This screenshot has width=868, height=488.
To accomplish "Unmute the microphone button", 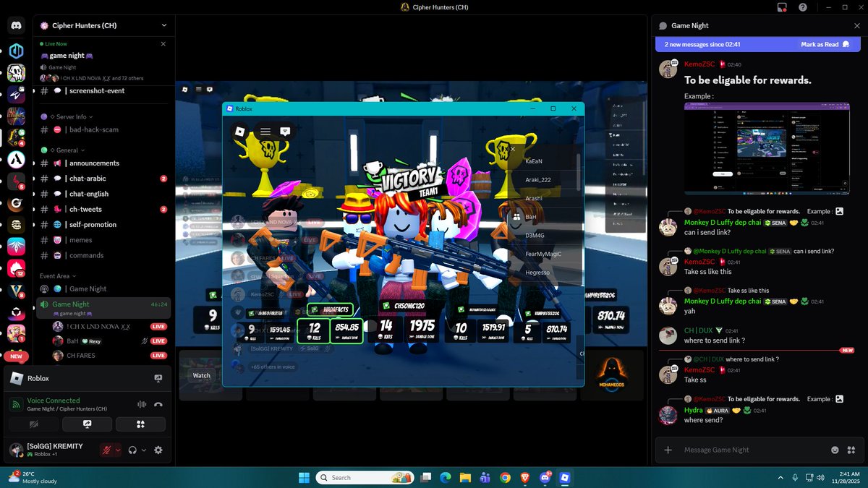I will pos(106,450).
